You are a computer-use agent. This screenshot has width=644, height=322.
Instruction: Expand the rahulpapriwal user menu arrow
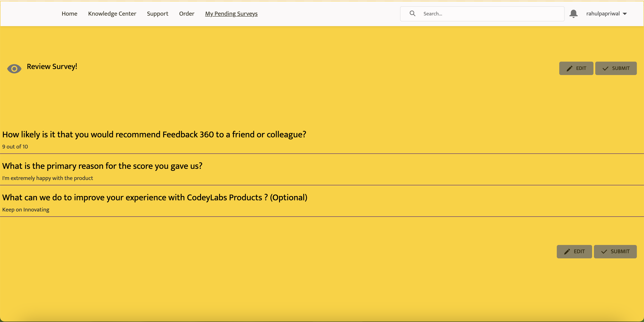[625, 14]
